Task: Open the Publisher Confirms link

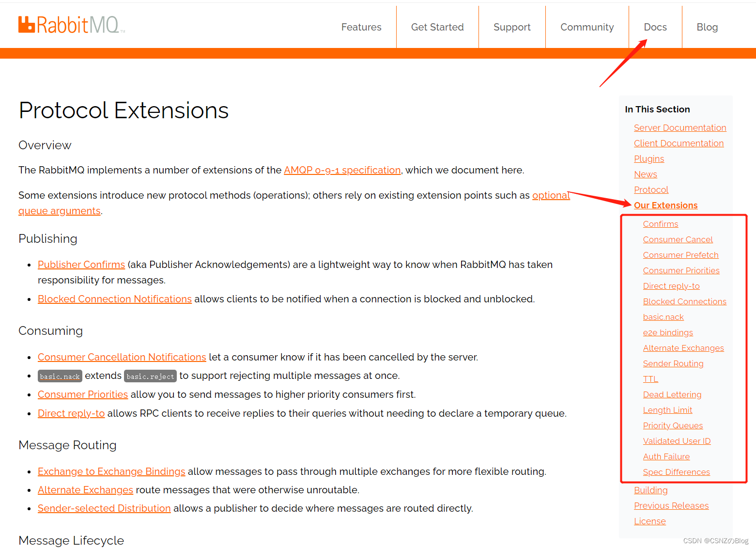Action: pos(81,265)
